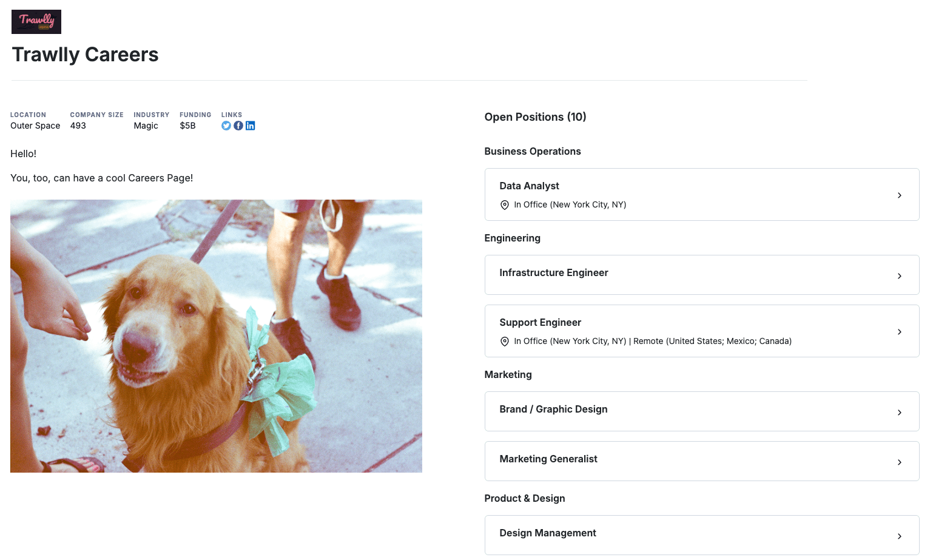The width and height of the screenshot is (933, 560).
Task: Open the LinkedIn social link icon
Action: click(x=250, y=126)
